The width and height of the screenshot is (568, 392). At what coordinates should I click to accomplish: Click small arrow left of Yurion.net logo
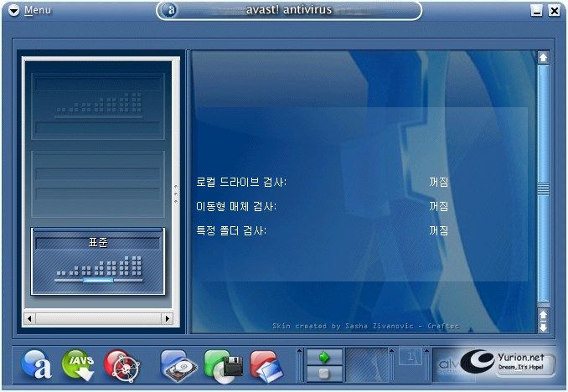tap(426, 351)
